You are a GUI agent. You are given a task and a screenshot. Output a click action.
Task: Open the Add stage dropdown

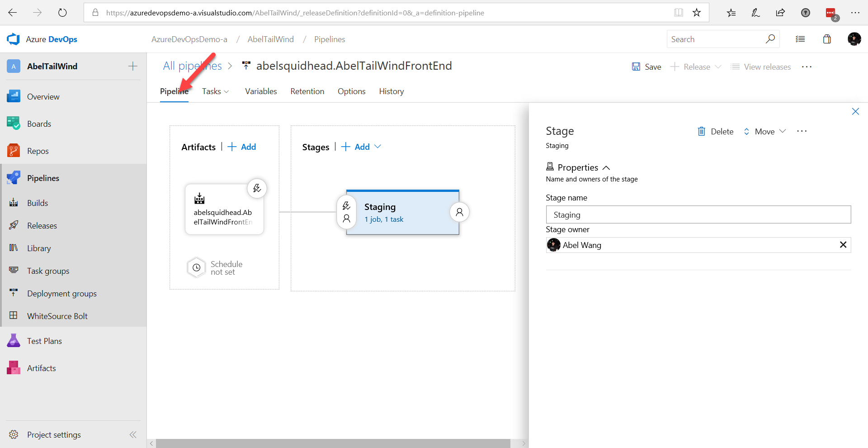[361, 147]
